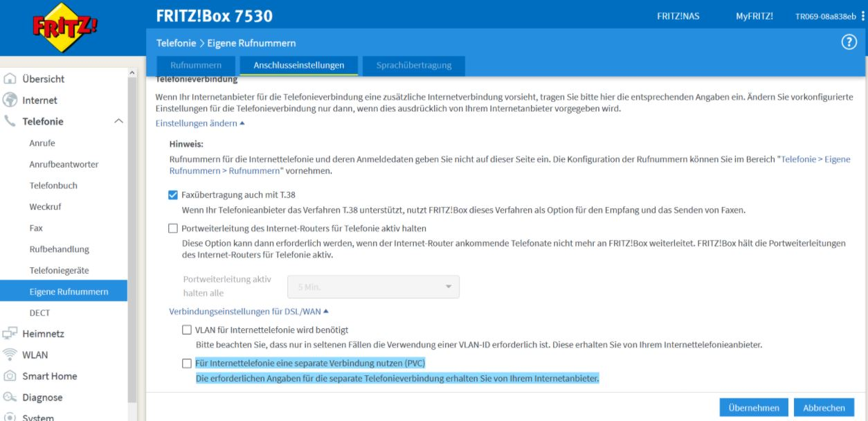Screen dimensions: 868x421
Task: Click the System icon in sidebar
Action: click(10, 417)
